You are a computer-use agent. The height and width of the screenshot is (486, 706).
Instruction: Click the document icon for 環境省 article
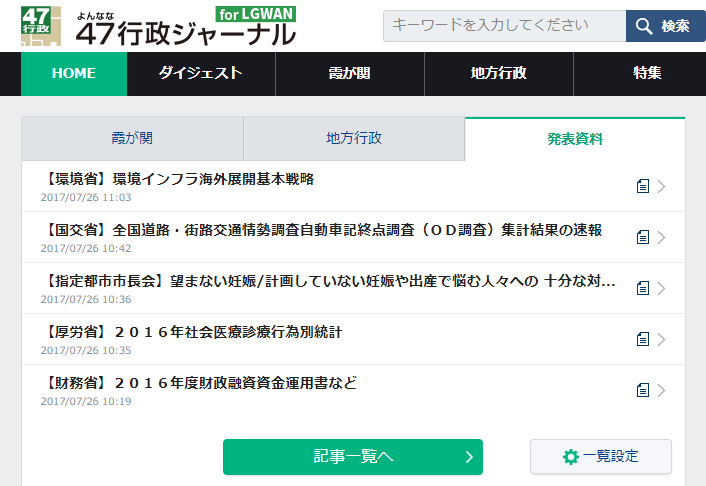tap(643, 186)
